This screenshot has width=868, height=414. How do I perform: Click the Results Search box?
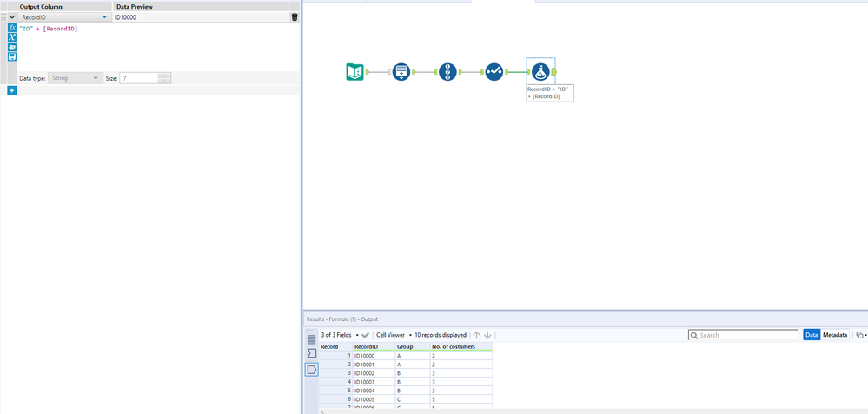coord(743,335)
